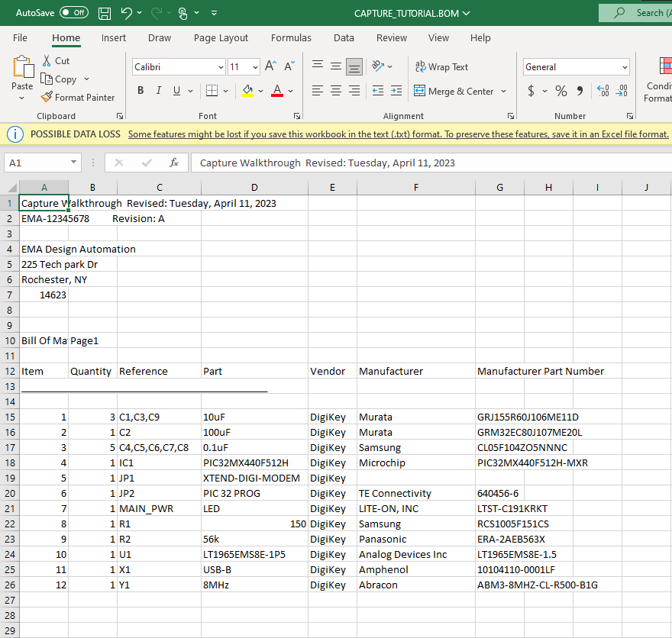Switch to the View tab
This screenshot has height=638, width=672.
tap(438, 37)
